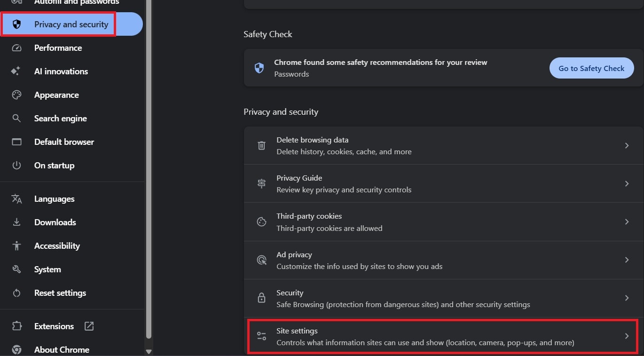Click the trash icon for Delete browsing data
Screen dimensions: 644x356
(x=261, y=146)
